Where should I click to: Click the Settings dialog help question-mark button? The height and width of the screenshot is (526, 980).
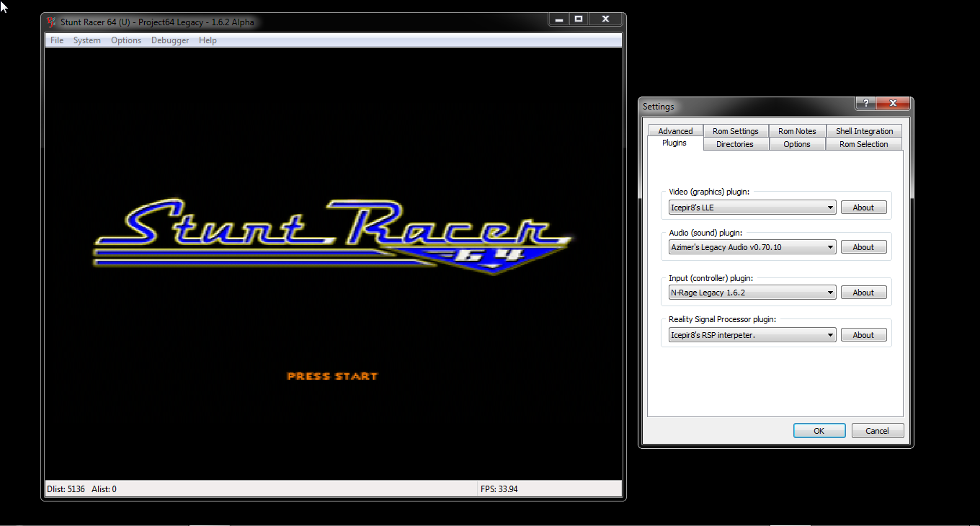pos(865,103)
